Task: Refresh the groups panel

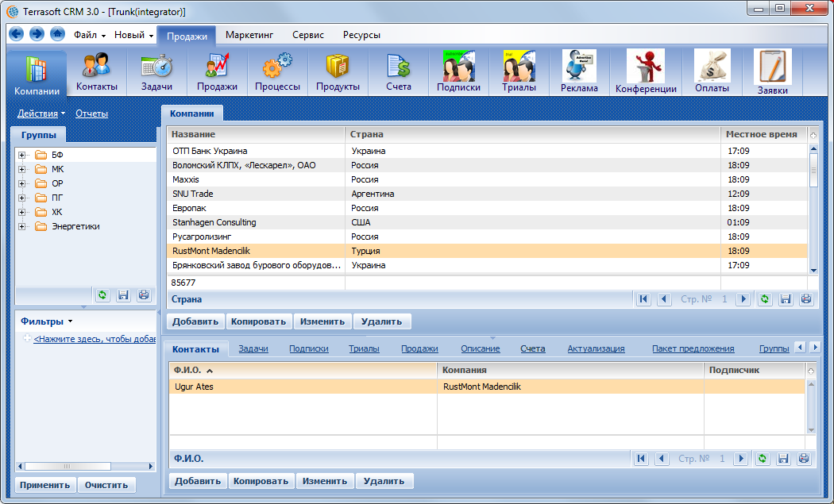Action: tap(102, 295)
